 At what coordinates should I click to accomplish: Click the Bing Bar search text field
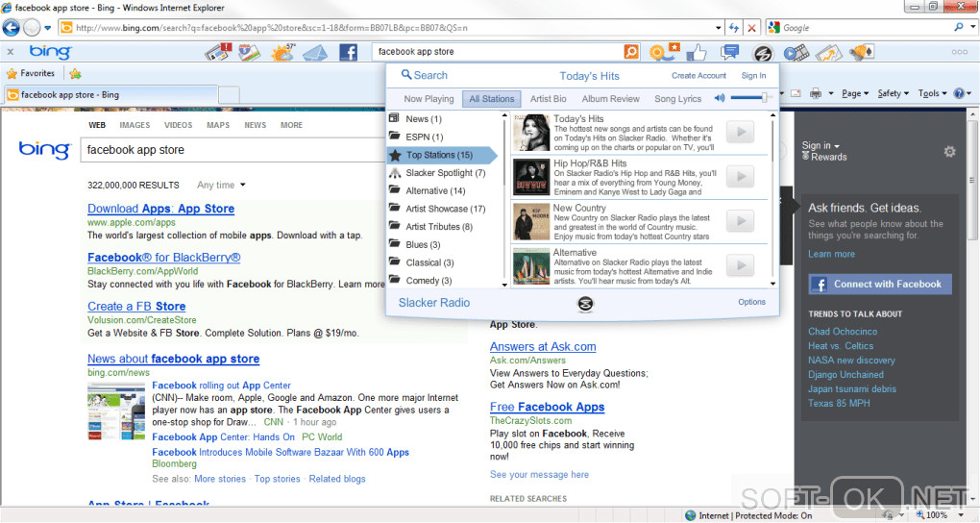click(498, 52)
